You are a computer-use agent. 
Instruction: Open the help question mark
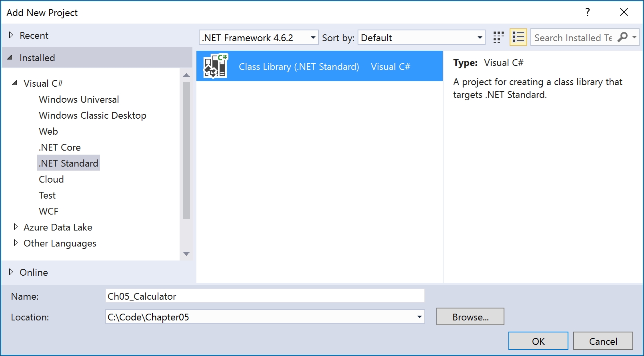tap(587, 12)
